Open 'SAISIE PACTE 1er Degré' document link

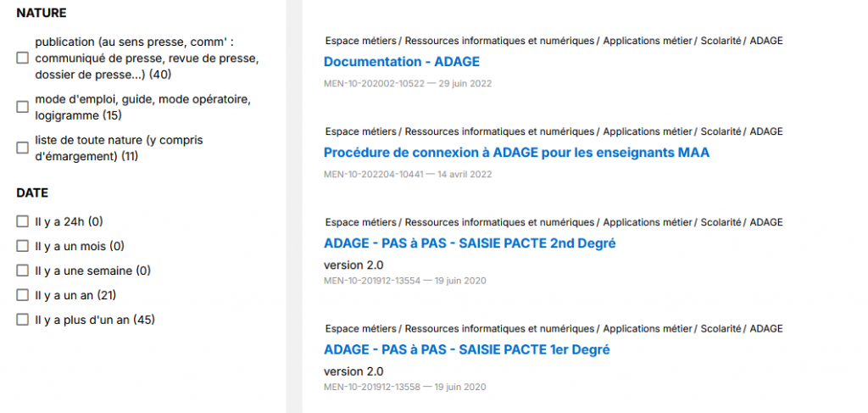point(466,349)
